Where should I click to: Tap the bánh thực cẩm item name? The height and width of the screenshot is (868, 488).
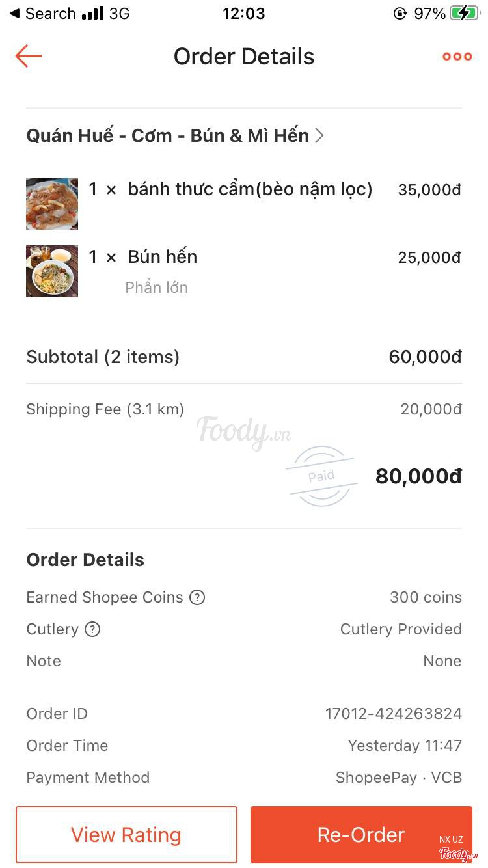(x=250, y=189)
